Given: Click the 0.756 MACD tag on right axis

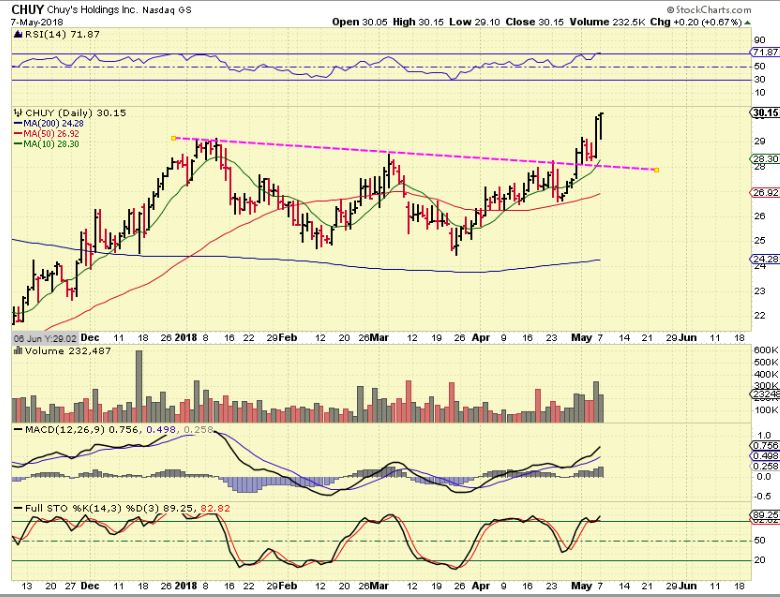Looking at the screenshot, I should click(765, 446).
